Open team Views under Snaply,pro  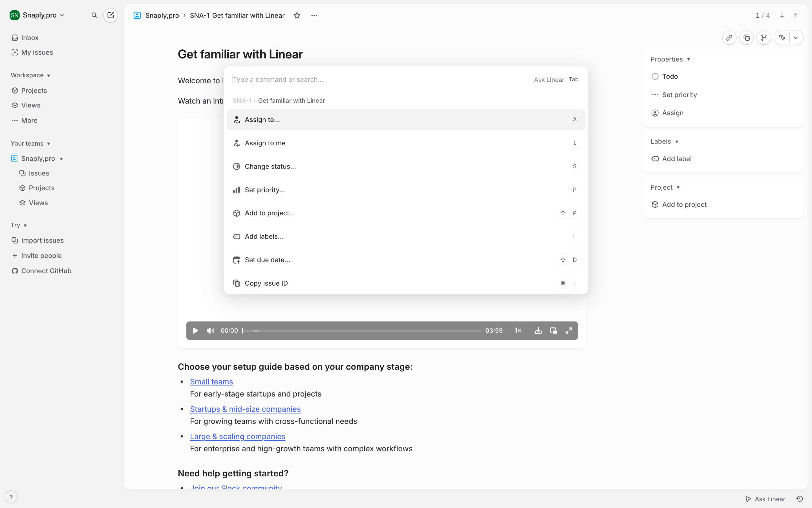34,203
